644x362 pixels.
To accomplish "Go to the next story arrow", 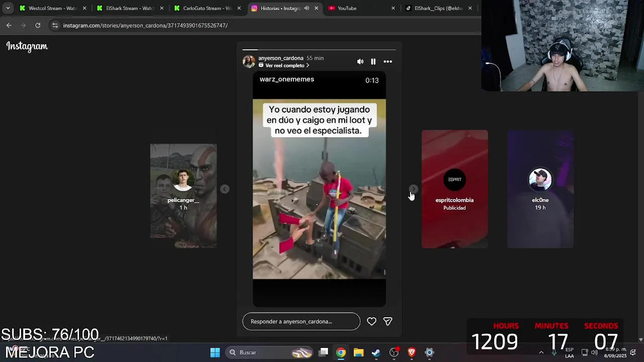I will coord(413,189).
